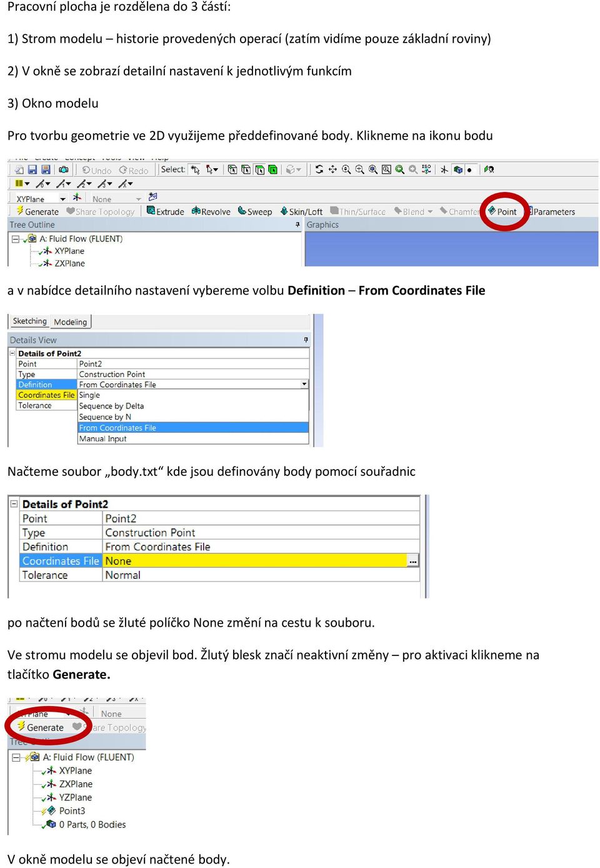The image size is (600, 868).
Task: Enable the edge selection filter
Action: pyautogui.click(x=246, y=170)
